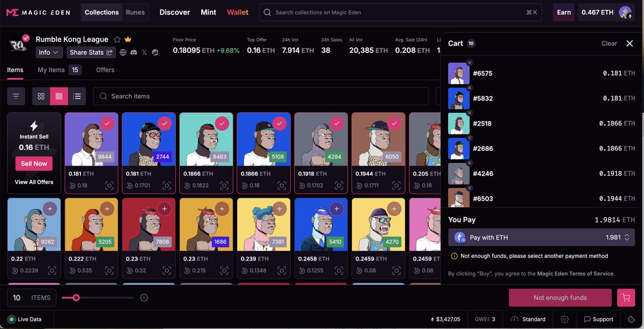644x329 pixels.
Task: Add the rank 1686 Kong to cart
Action: (222, 209)
